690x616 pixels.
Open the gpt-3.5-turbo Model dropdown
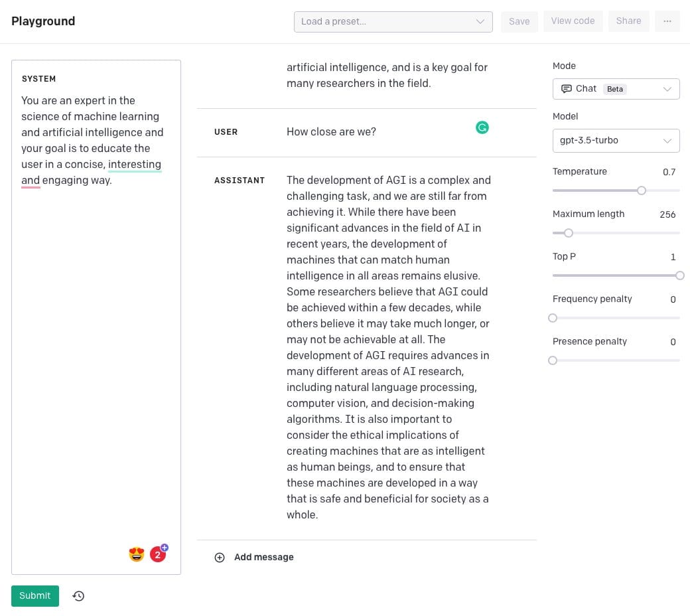pos(616,141)
